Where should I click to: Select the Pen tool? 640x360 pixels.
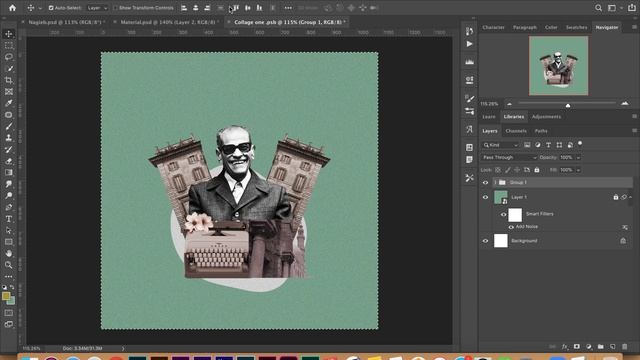click(9, 207)
